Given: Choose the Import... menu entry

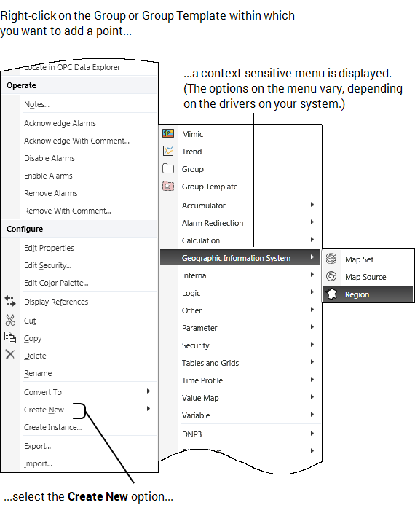Looking at the screenshot, I should point(38,463).
